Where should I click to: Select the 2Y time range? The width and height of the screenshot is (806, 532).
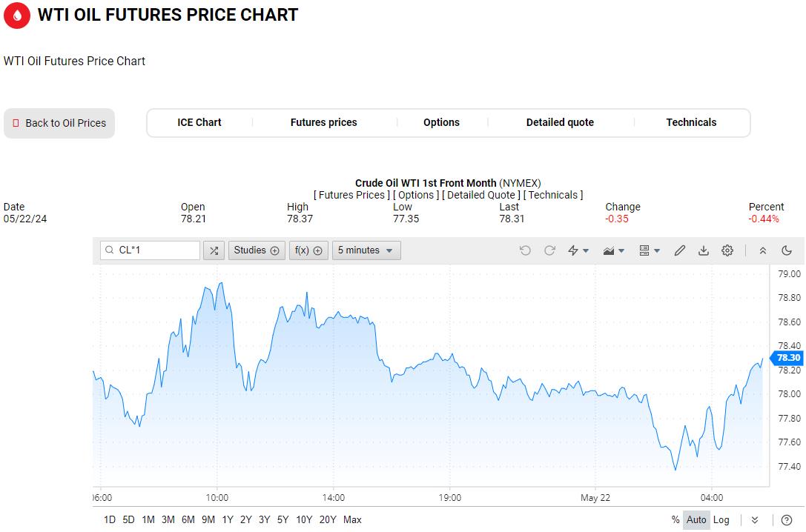click(x=246, y=519)
